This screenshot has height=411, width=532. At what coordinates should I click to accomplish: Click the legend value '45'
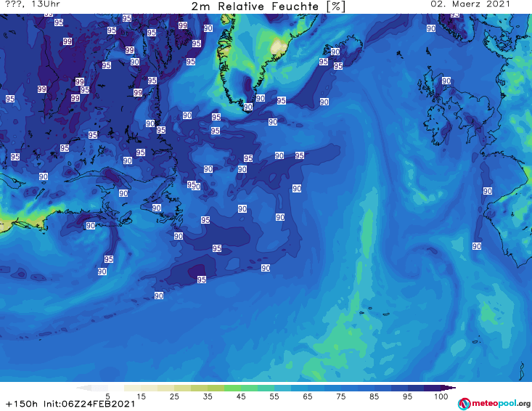241,396
